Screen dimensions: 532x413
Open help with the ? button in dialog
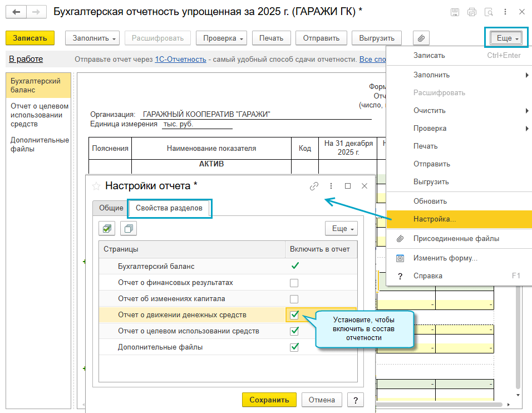(x=356, y=400)
